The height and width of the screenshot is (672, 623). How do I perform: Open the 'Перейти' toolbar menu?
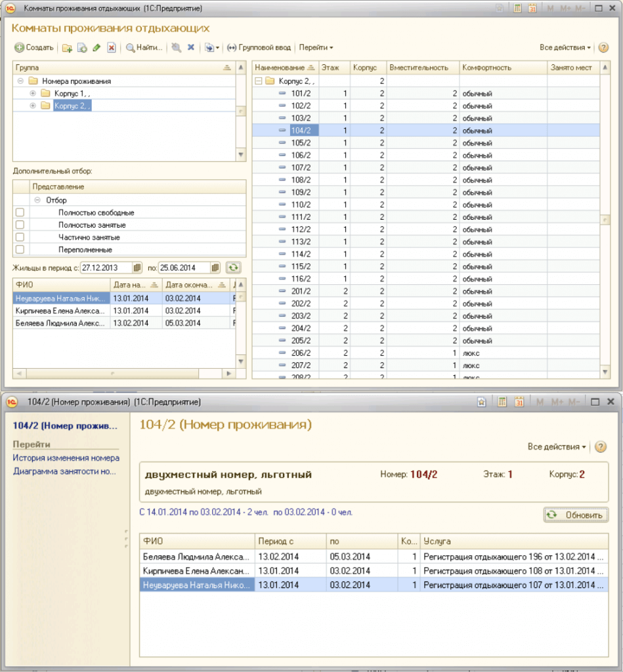click(x=316, y=48)
